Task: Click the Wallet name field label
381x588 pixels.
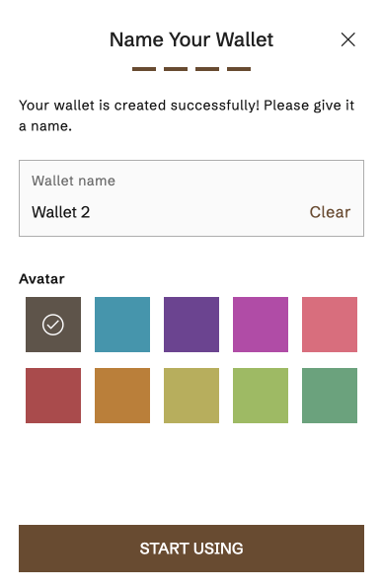Action: coord(73,181)
